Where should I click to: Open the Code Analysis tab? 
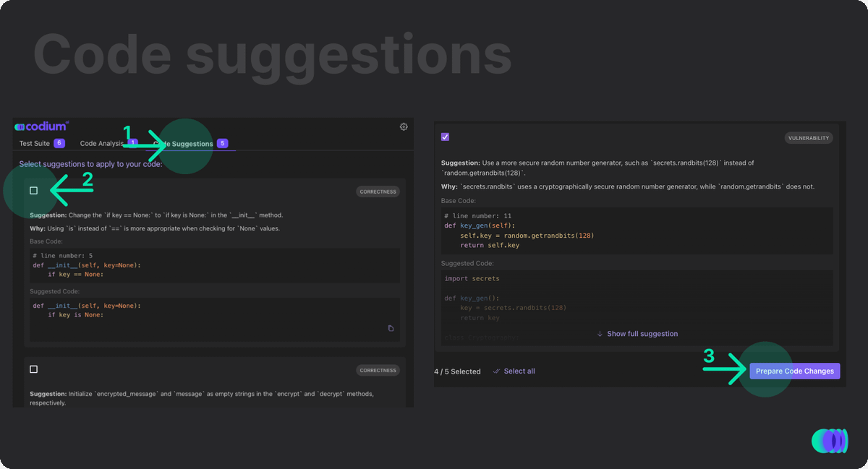tap(101, 143)
